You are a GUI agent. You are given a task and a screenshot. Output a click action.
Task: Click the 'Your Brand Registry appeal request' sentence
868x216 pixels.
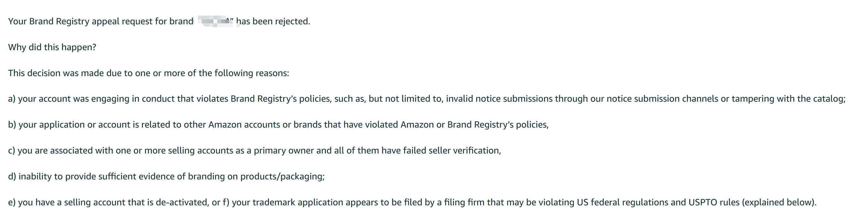[159, 21]
